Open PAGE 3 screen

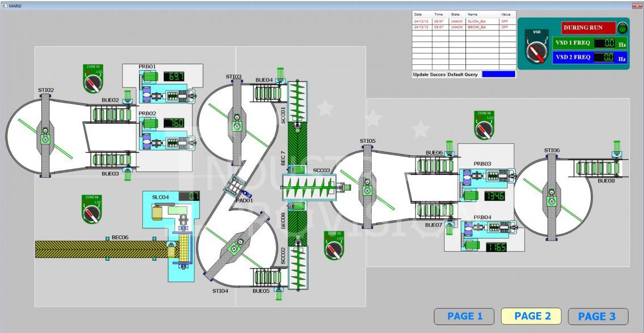(598, 317)
